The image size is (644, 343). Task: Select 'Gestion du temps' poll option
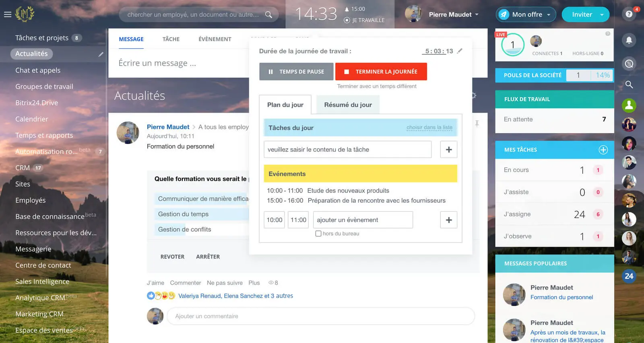tap(183, 214)
